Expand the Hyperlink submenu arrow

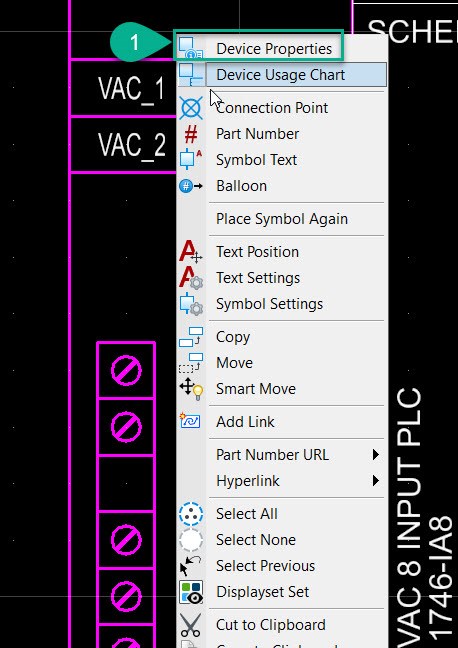pyautogui.click(x=375, y=481)
